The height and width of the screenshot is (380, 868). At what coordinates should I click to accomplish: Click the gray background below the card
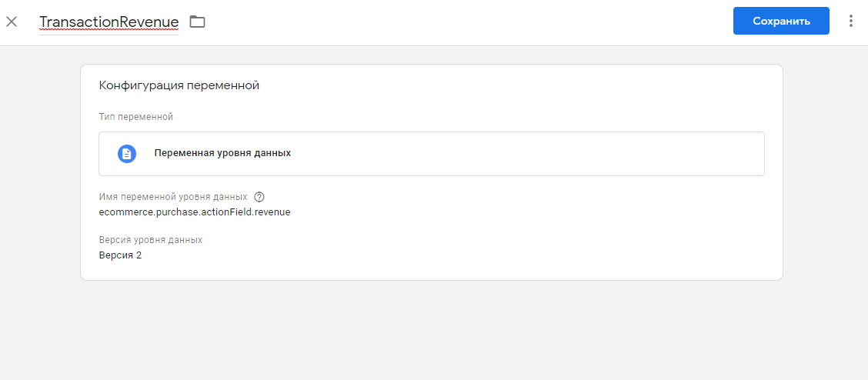click(x=432, y=330)
